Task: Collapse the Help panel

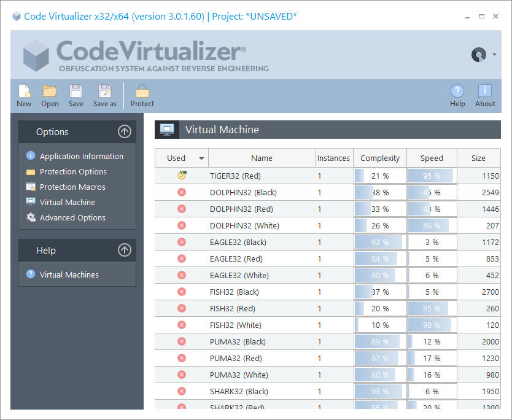Action: (x=124, y=250)
